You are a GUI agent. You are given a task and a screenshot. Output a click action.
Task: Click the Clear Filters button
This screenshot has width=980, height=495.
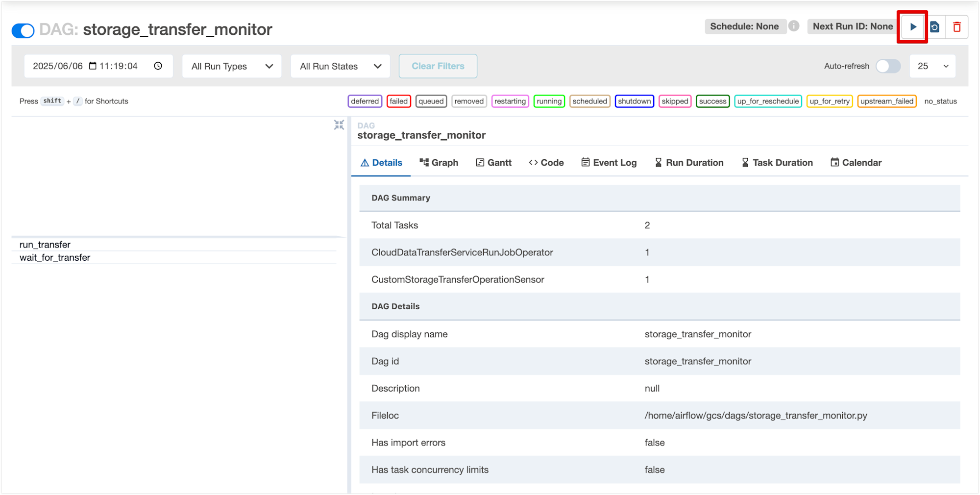438,66
